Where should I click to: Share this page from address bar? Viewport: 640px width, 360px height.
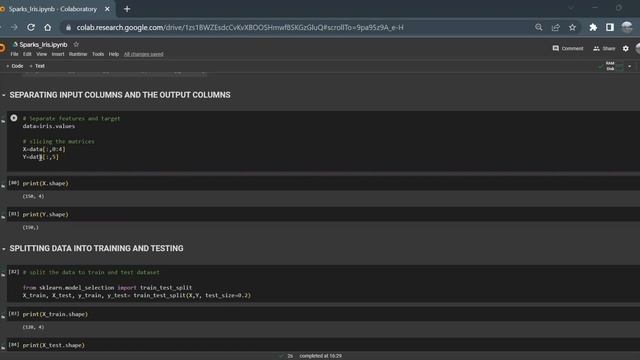(x=556, y=27)
